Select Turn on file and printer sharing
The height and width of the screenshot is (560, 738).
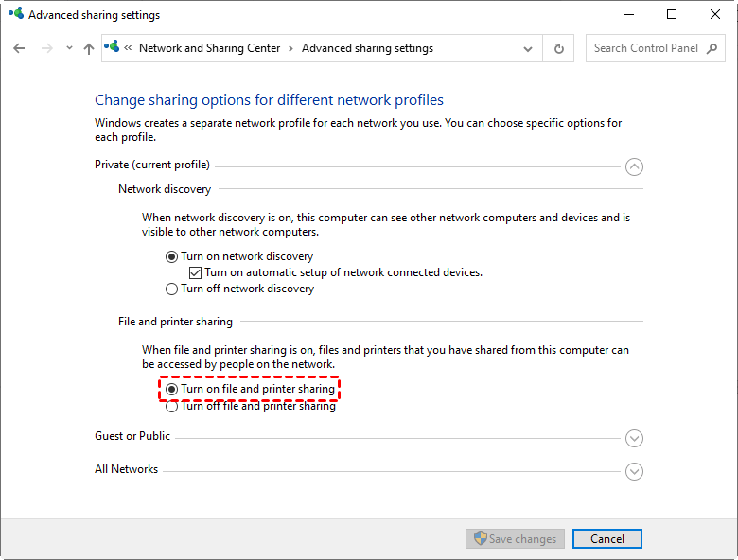(x=171, y=389)
